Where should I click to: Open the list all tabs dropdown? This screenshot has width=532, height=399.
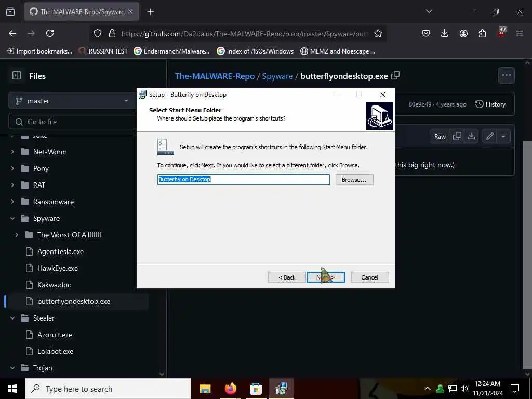click(x=429, y=11)
